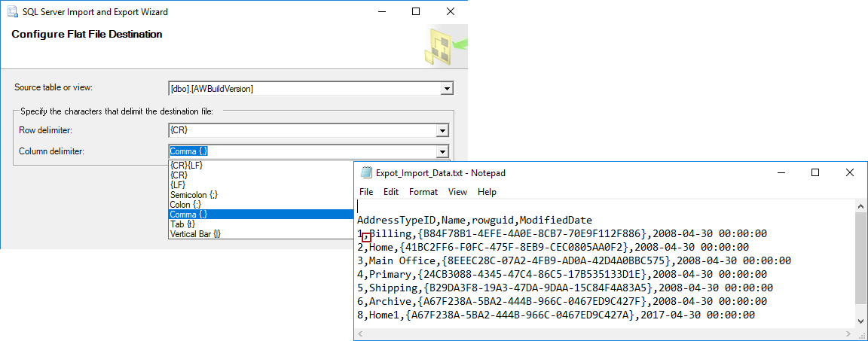The width and height of the screenshot is (868, 341).
Task: Click the line starting with 5,Shipping
Action: 565,288
